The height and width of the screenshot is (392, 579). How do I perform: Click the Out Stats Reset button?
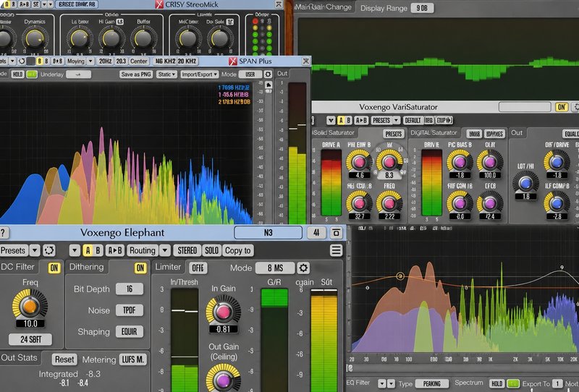(64, 359)
